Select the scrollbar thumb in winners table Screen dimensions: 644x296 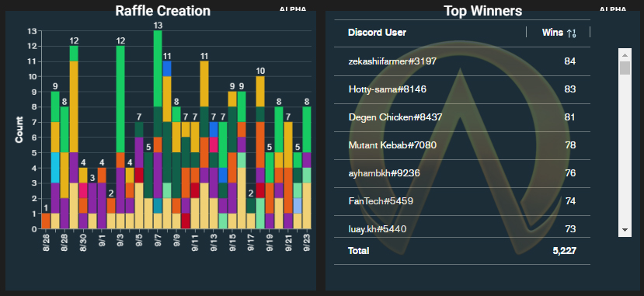tap(625, 68)
